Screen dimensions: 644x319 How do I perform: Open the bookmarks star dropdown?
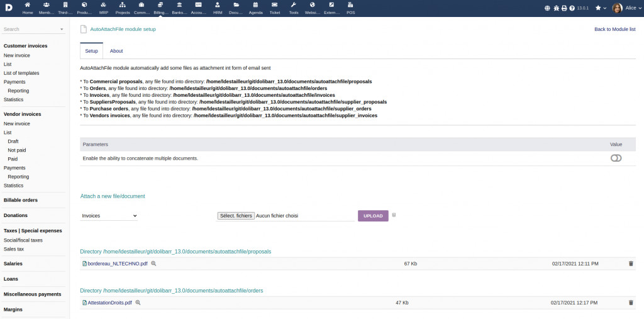tap(601, 8)
